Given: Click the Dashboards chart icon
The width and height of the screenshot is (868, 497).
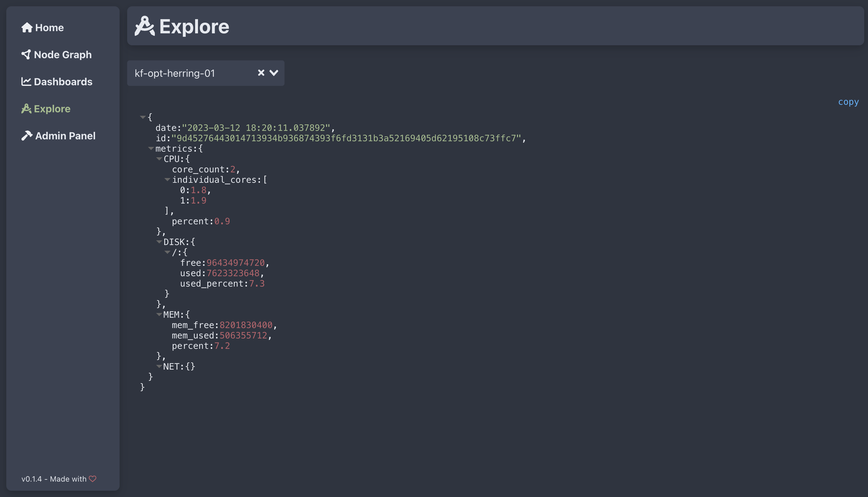Looking at the screenshot, I should tap(26, 81).
